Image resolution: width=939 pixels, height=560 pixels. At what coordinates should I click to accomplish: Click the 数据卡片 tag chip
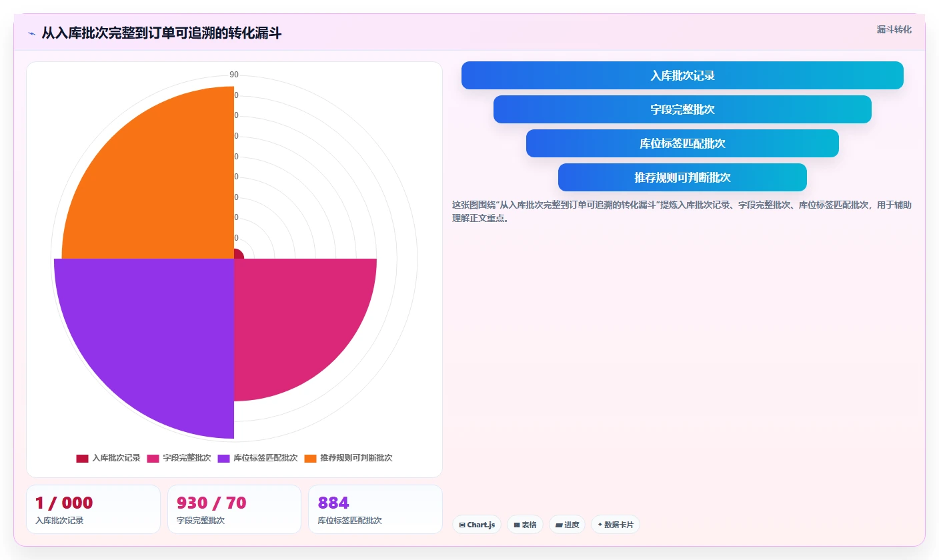(616, 525)
